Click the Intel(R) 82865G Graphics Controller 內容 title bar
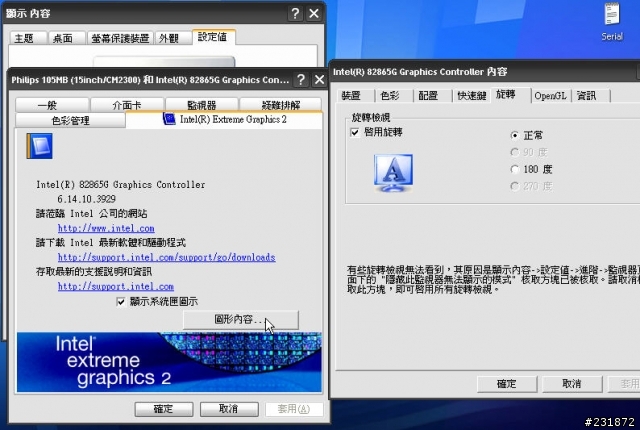This screenshot has height=430, width=640. (484, 72)
